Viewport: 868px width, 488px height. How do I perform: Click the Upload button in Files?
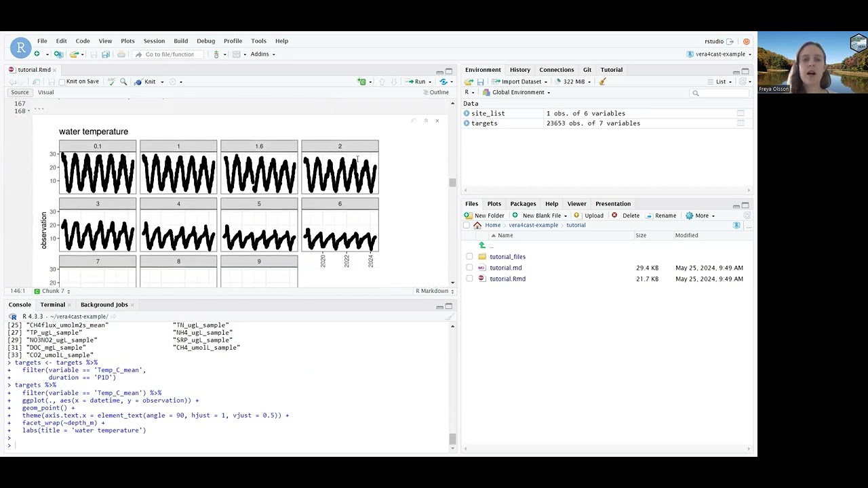(589, 216)
